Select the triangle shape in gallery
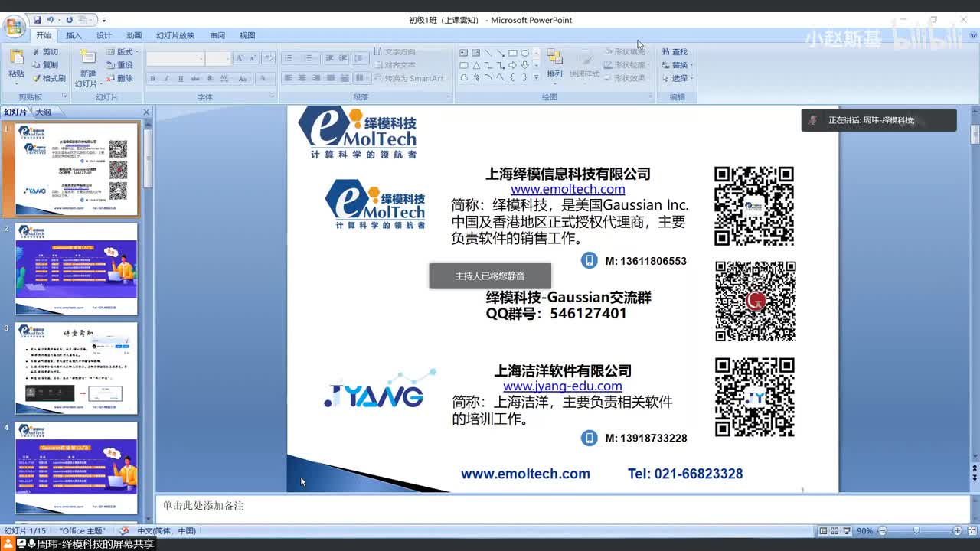The height and width of the screenshot is (551, 980). pyautogui.click(x=476, y=65)
